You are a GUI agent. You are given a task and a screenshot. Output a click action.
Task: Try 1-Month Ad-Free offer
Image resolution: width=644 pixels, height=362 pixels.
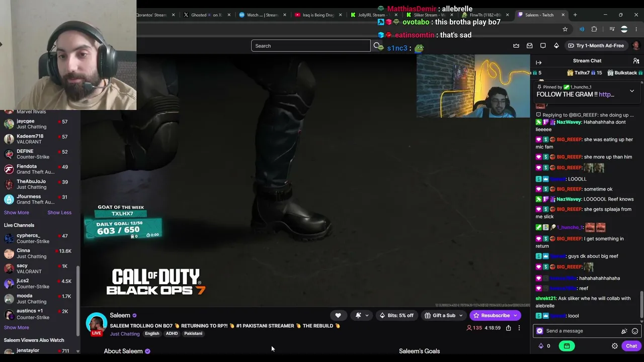[x=596, y=46]
